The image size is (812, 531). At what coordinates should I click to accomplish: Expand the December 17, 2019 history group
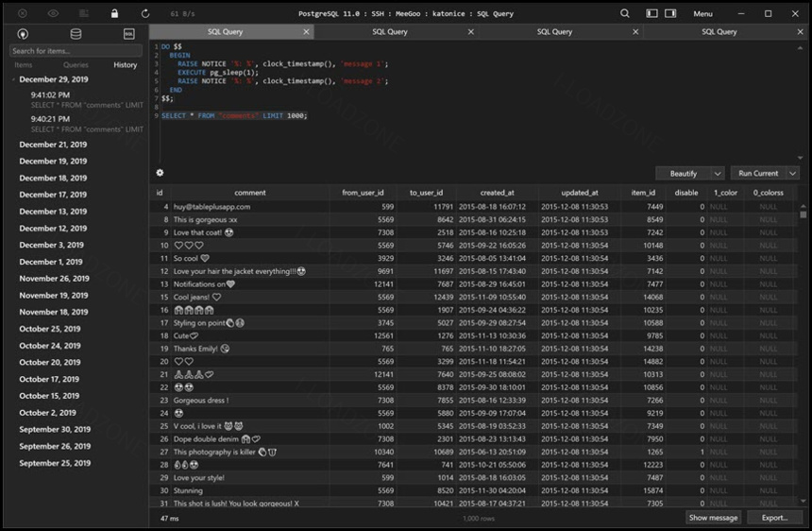[x=53, y=195]
